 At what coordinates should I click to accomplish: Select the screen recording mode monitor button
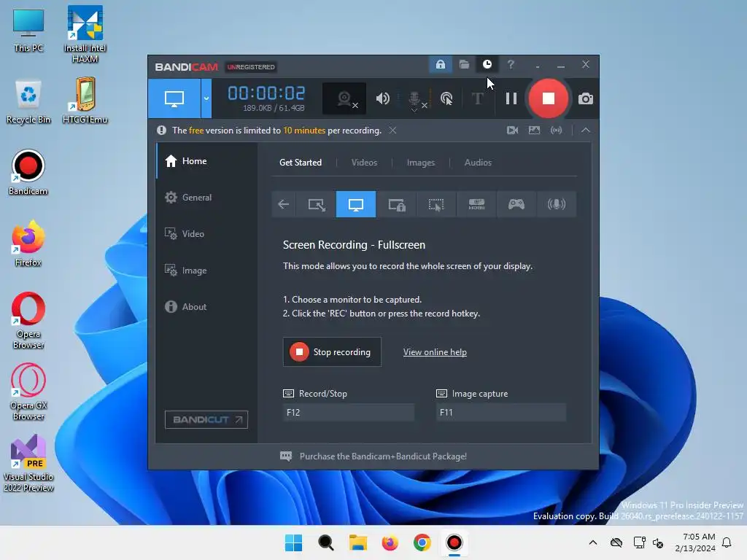[174, 98]
